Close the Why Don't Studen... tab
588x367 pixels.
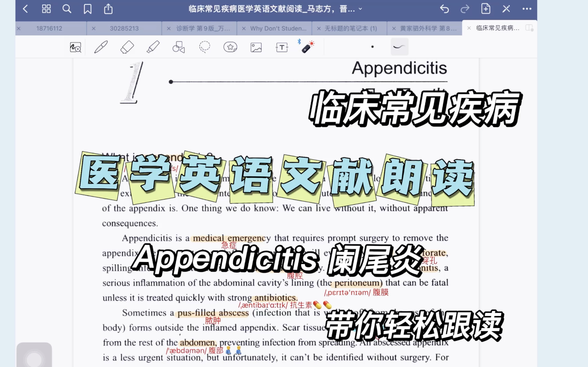click(x=244, y=28)
